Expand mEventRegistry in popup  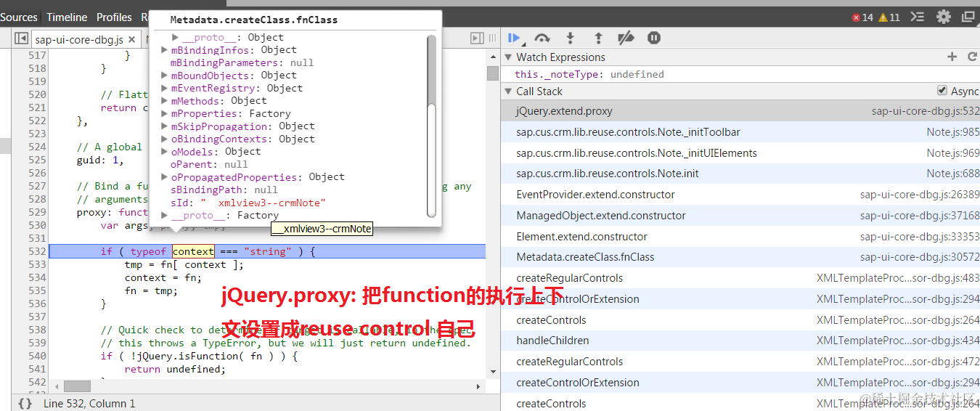[165, 88]
